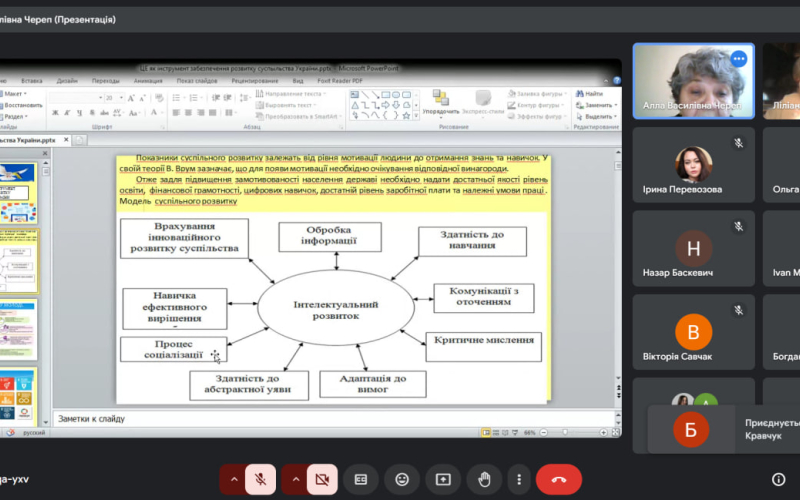Screen dimensions: 800x500
Task: Open the Дизайн ribbon tab
Action: click(x=67, y=80)
